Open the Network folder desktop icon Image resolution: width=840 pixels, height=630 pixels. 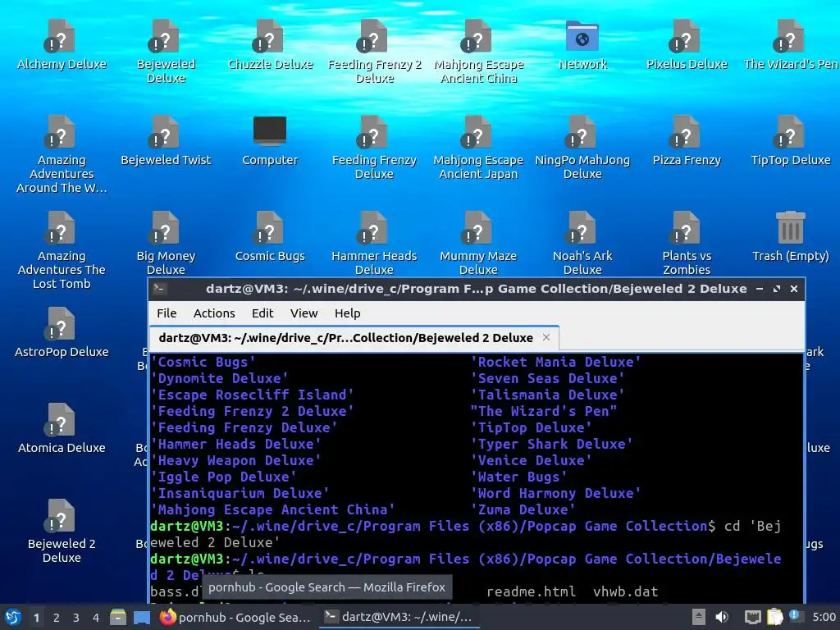pyautogui.click(x=582, y=46)
